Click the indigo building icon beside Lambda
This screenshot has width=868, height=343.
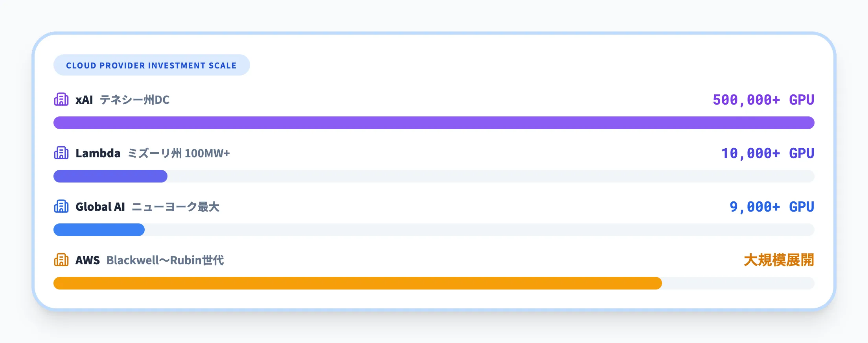point(61,153)
